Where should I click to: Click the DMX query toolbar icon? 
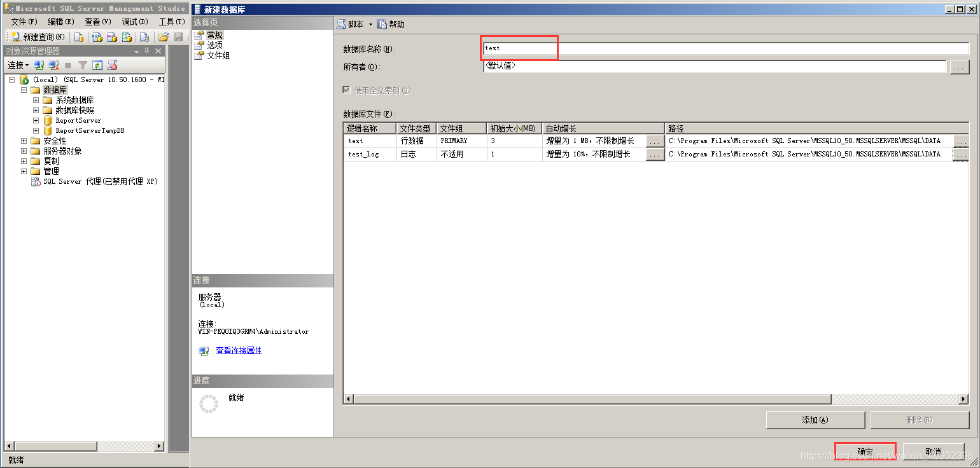coord(112,37)
